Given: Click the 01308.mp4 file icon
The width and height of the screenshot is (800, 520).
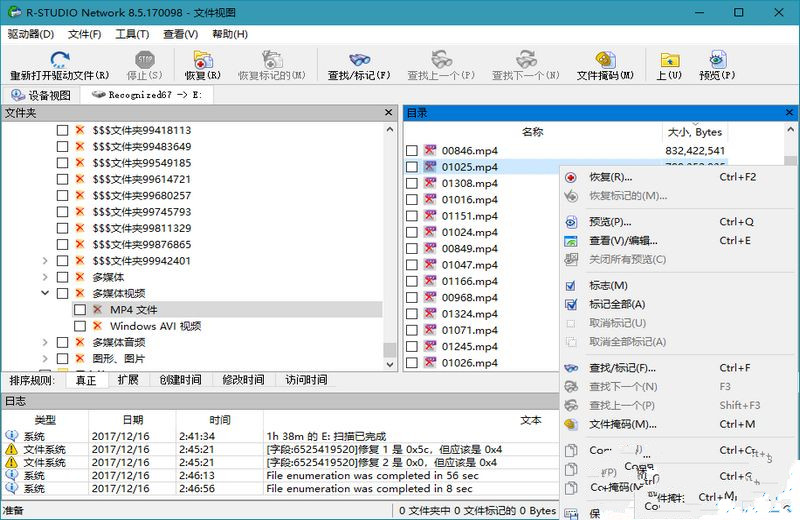Looking at the screenshot, I should point(430,183).
